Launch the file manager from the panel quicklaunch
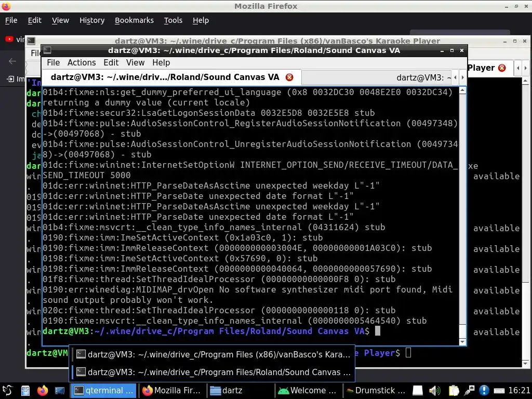 click(x=25, y=391)
